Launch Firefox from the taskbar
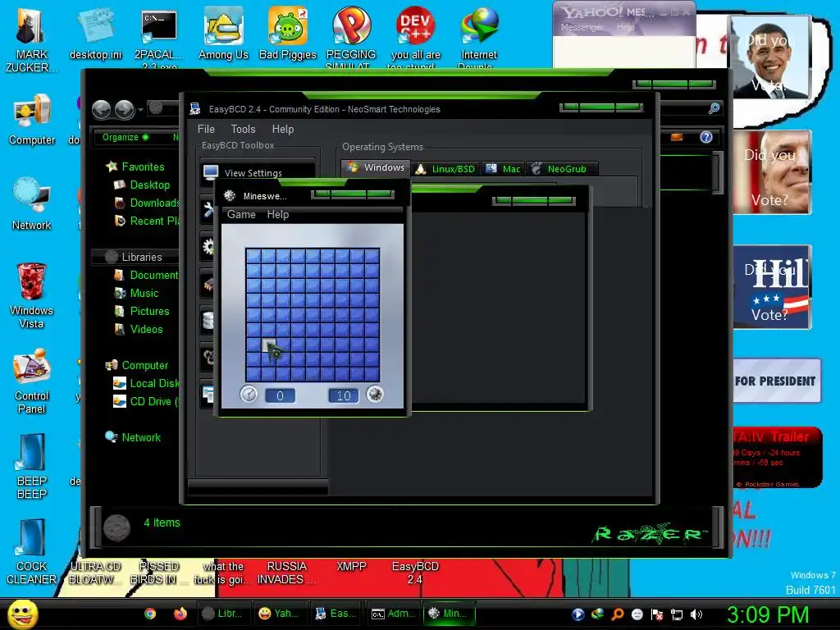This screenshot has height=630, width=840. (180, 614)
